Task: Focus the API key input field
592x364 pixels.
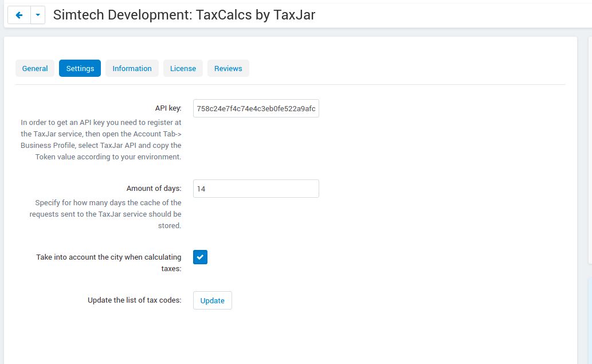Action: 256,108
